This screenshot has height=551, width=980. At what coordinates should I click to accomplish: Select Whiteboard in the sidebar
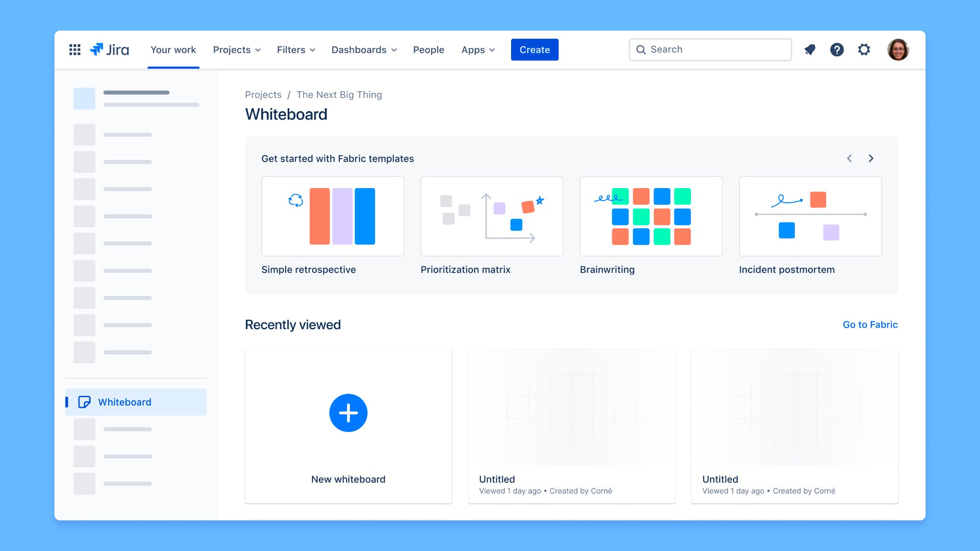[136, 402]
